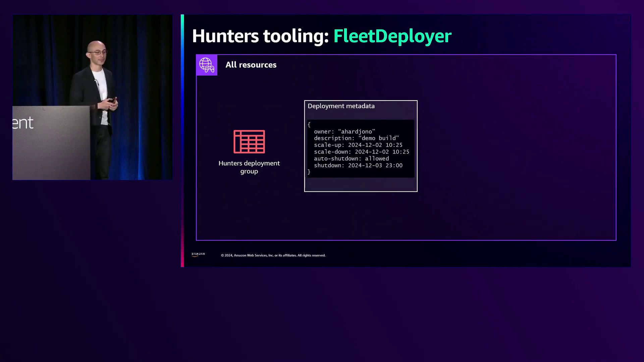Click the scale-down timestamp line
The width and height of the screenshot is (644, 362).
point(361,152)
